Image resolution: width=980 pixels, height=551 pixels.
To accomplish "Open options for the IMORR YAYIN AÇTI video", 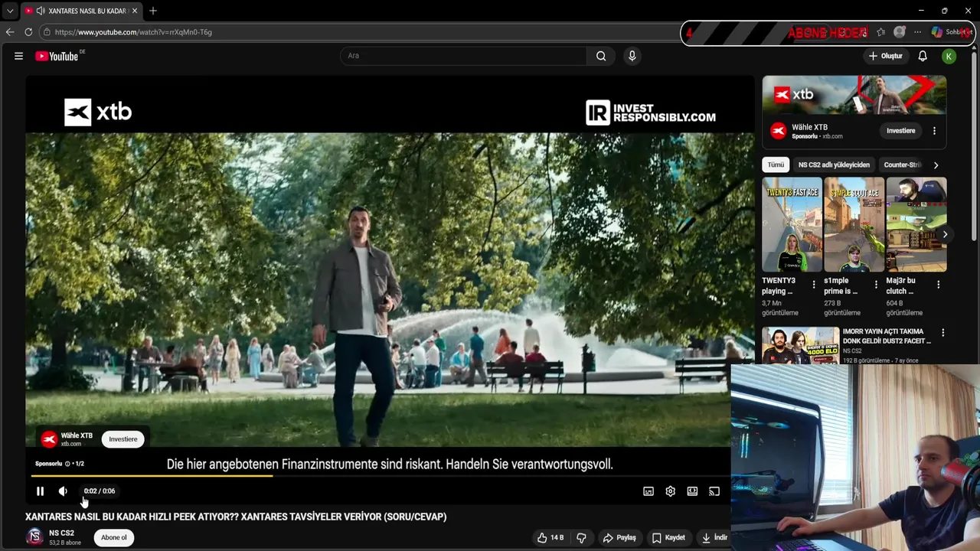I will (x=942, y=333).
